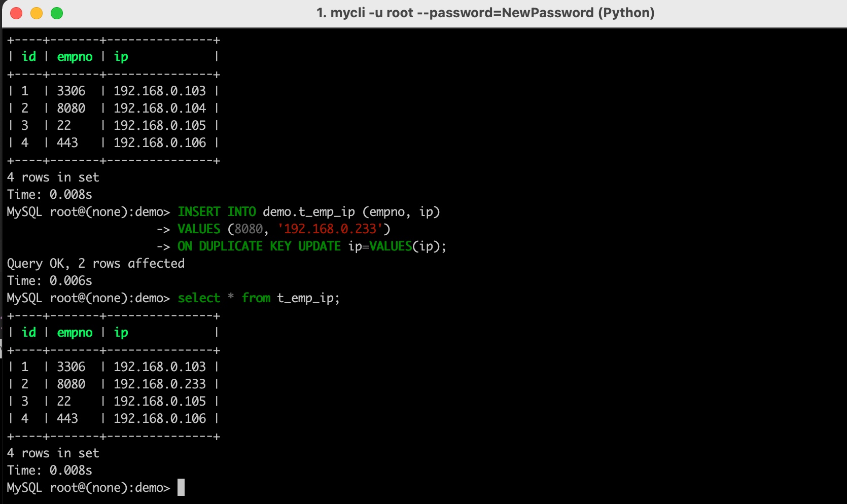Image resolution: width=847 pixels, height=504 pixels.
Task: Click the gray 8080 value in VALUES clause
Action: pos(249,229)
